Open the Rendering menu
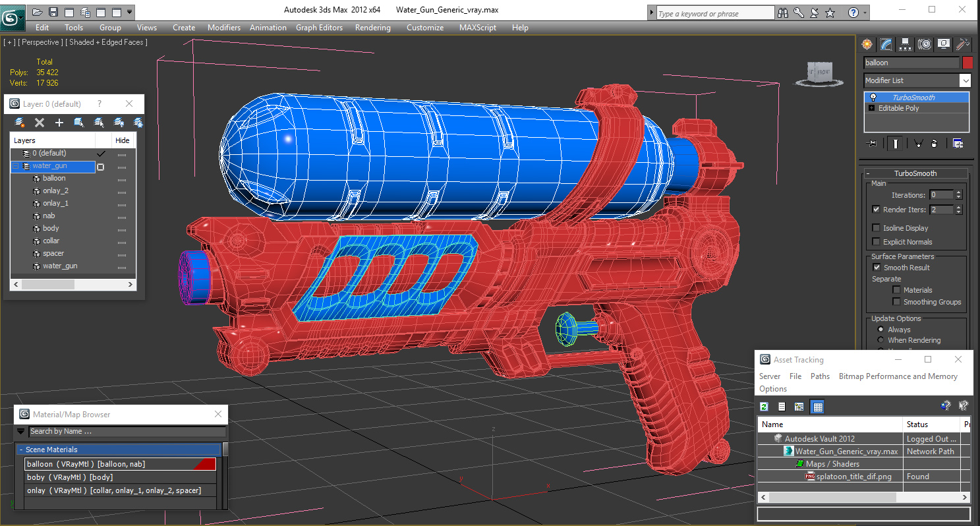980x526 pixels. 372,28
